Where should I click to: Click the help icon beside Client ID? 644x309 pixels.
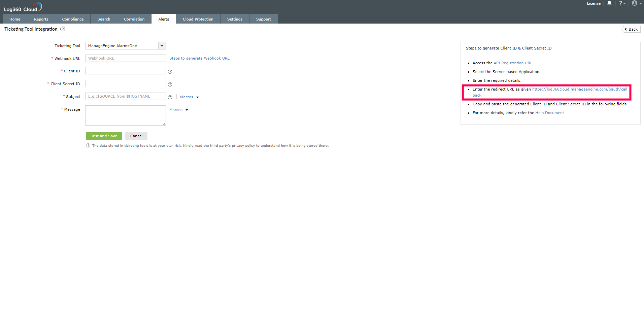pos(170,72)
